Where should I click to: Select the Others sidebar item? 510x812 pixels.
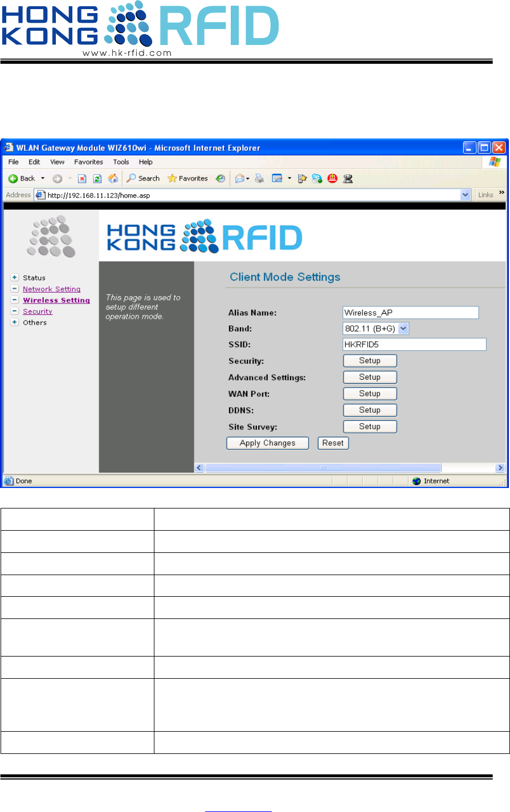(x=35, y=322)
